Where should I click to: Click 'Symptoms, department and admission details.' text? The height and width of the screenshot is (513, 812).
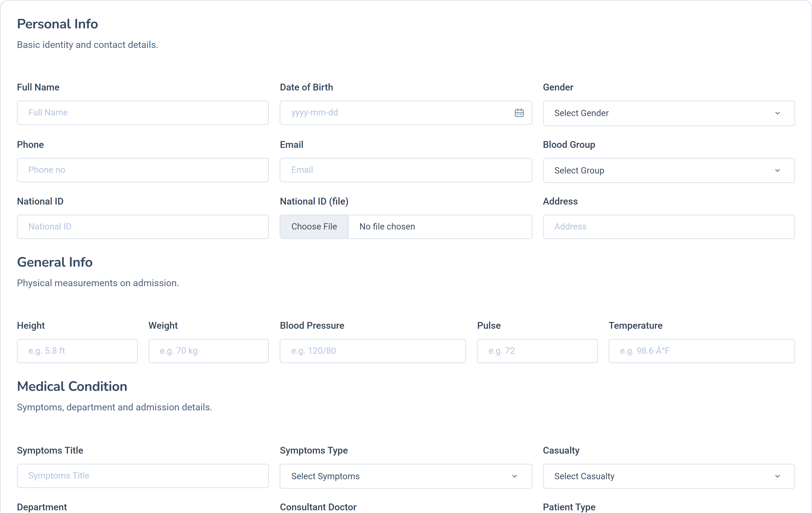[114, 407]
